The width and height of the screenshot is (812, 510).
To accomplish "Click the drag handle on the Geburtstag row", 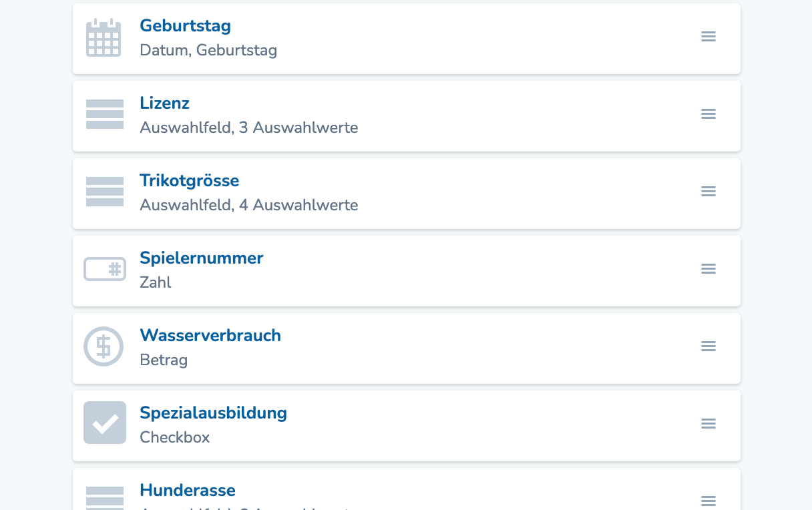I will pos(708,37).
